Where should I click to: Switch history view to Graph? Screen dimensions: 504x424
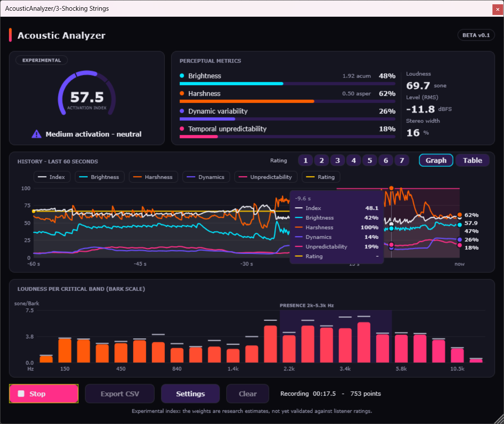click(x=436, y=160)
